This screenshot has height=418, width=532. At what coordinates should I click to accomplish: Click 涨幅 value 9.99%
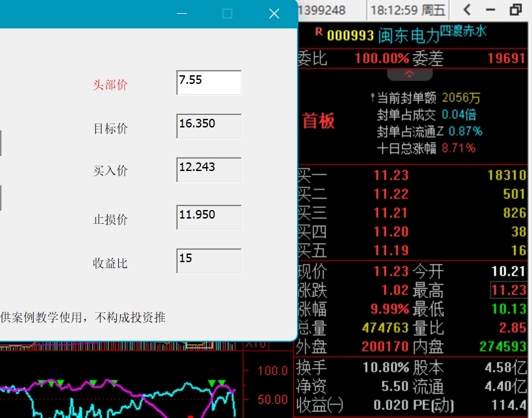pyautogui.click(x=390, y=309)
